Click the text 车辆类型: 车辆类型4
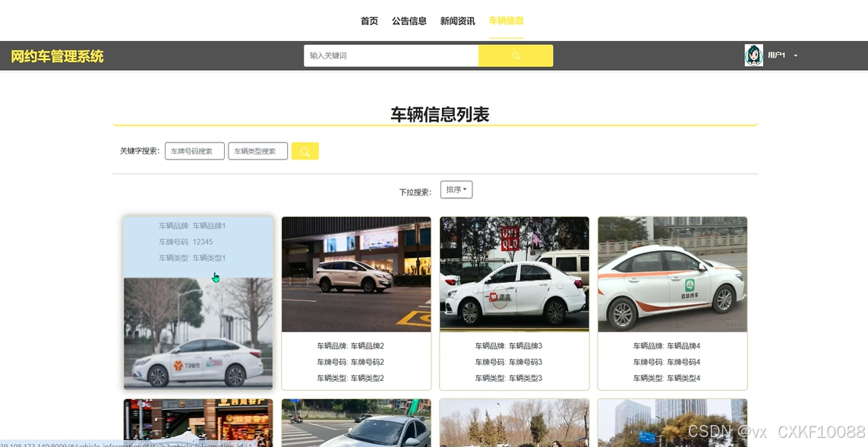Viewport: 868px width, 447px height. [x=667, y=378]
